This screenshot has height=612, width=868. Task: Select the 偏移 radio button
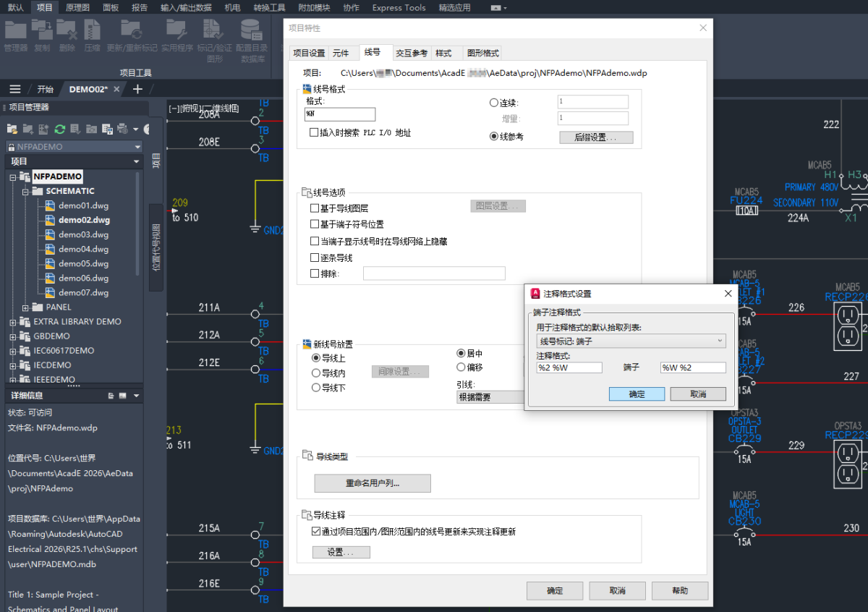coord(461,367)
